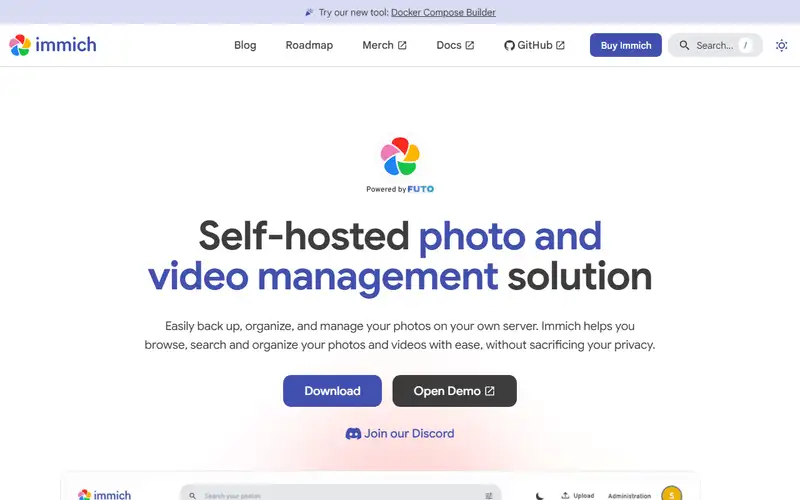Click the immich logo in the header
The image size is (800, 500).
point(53,45)
